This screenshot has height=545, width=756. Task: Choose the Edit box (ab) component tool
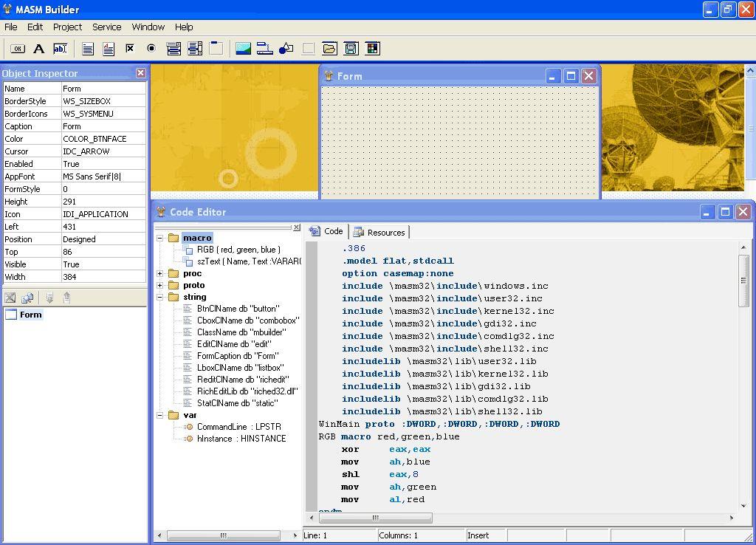(x=61, y=48)
